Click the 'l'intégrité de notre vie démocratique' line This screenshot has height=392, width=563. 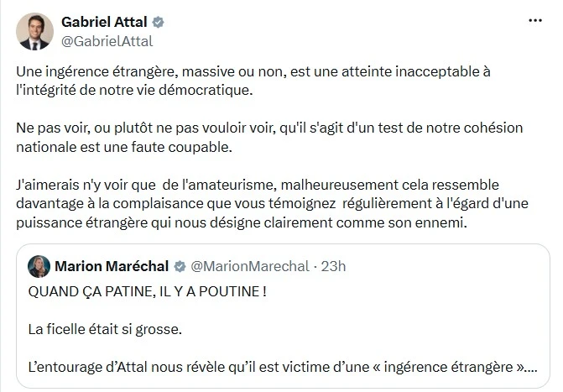pyautogui.click(x=134, y=90)
